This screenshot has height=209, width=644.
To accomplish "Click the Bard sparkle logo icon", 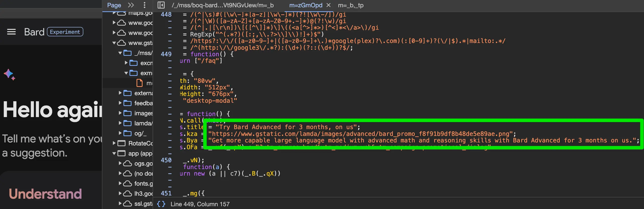I will (x=9, y=75).
